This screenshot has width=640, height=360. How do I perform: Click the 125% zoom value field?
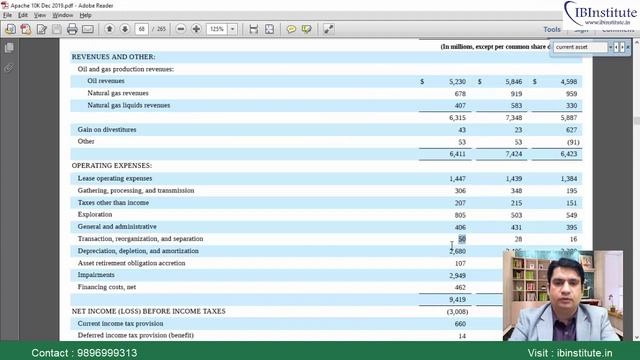click(217, 29)
